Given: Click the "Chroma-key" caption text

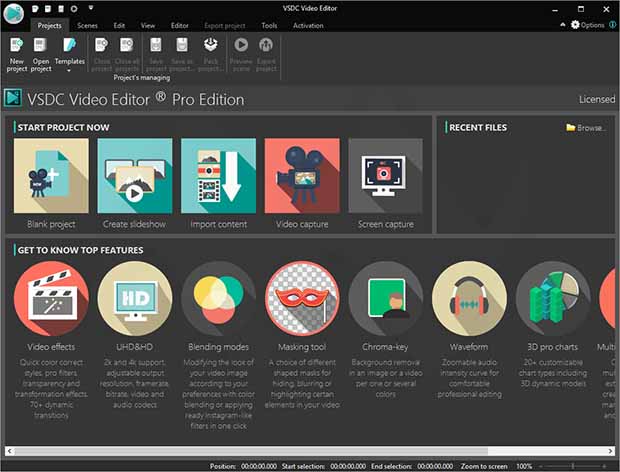Looking at the screenshot, I should (x=385, y=347).
